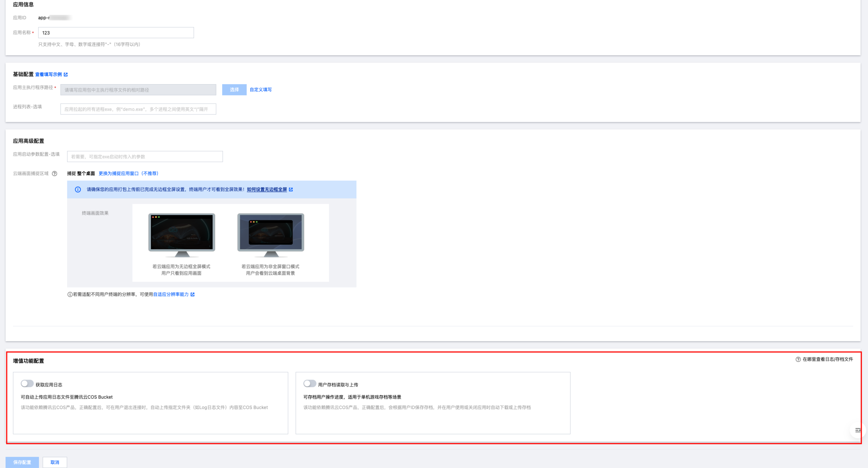Click info icon before 若需适配不同用户终端
The height and width of the screenshot is (468, 868).
click(70, 294)
